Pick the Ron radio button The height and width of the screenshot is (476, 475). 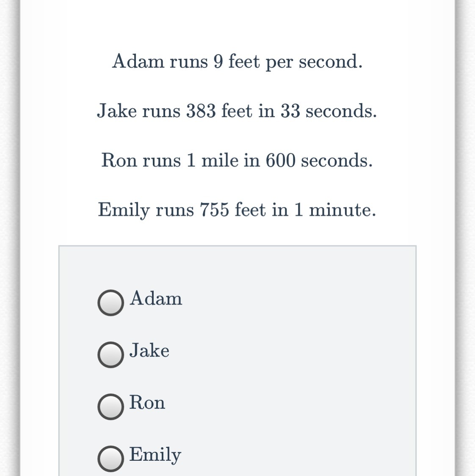(x=110, y=407)
